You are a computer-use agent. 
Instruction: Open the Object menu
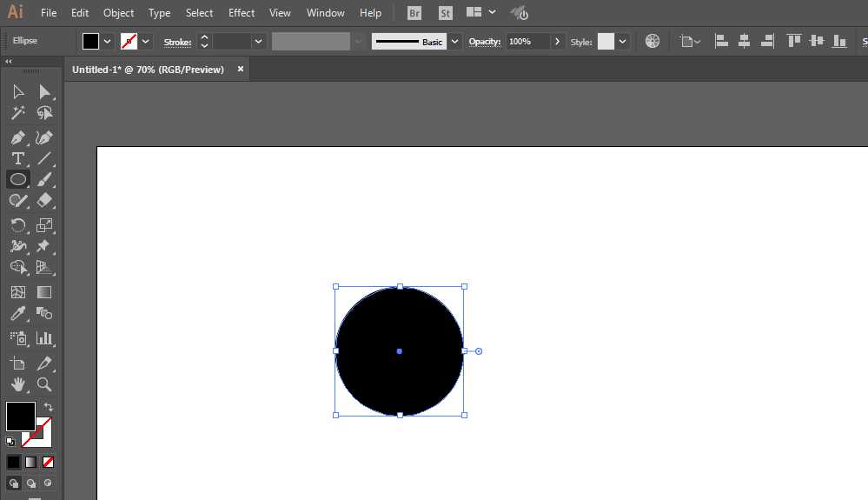click(x=118, y=13)
